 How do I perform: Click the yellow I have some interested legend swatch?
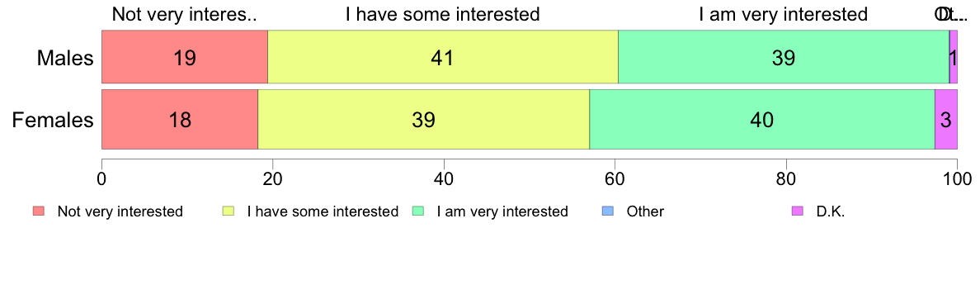click(229, 211)
